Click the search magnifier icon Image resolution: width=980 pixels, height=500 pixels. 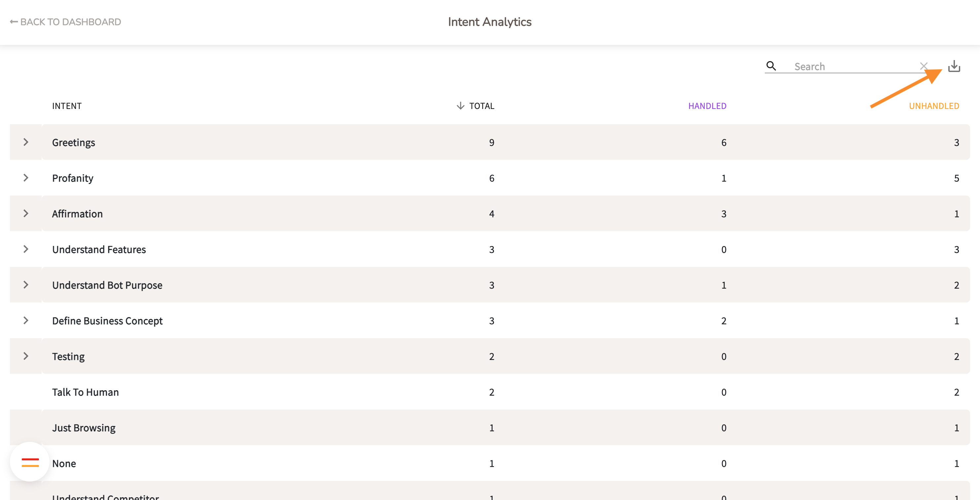(771, 66)
